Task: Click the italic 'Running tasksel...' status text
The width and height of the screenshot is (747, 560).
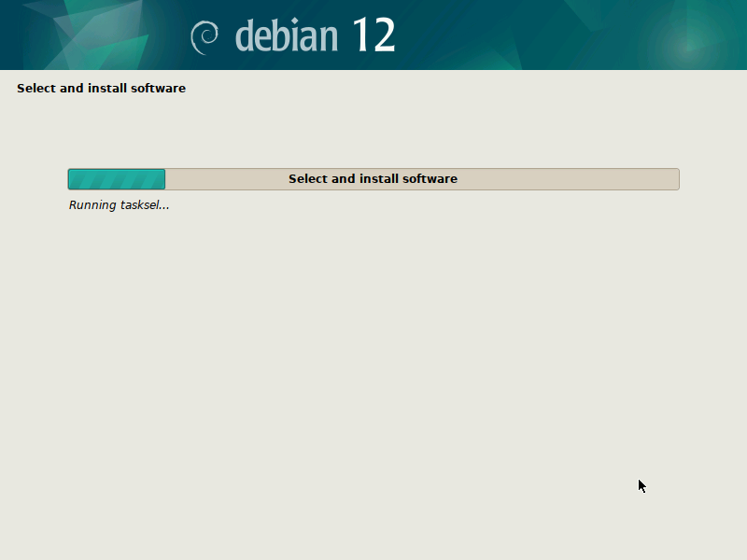Action: pos(119,204)
